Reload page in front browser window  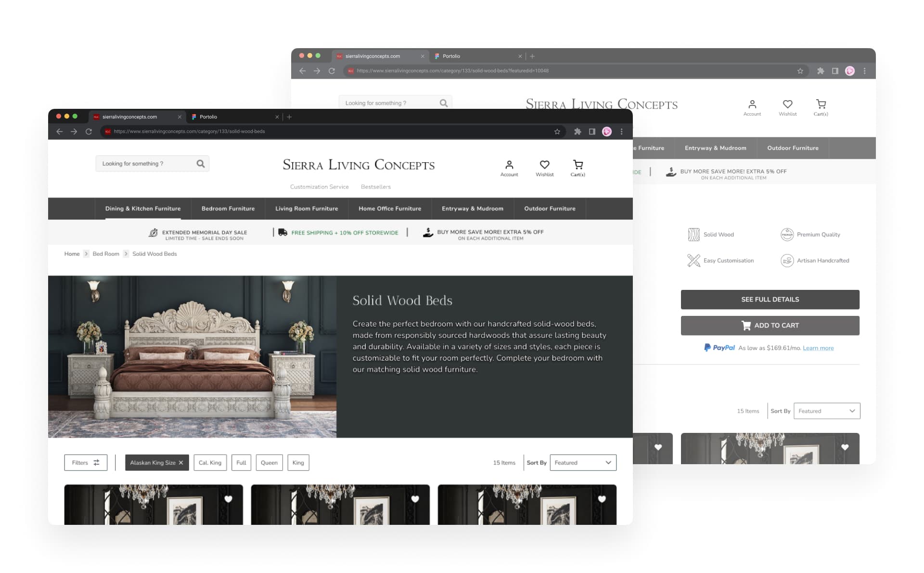(x=89, y=131)
